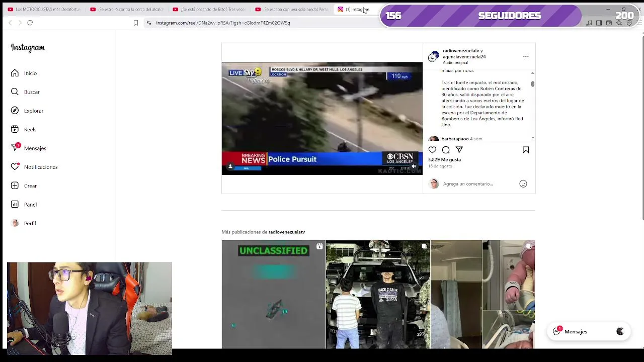
Task: Open barbarapaoo commenter username
Action: pyautogui.click(x=455, y=139)
